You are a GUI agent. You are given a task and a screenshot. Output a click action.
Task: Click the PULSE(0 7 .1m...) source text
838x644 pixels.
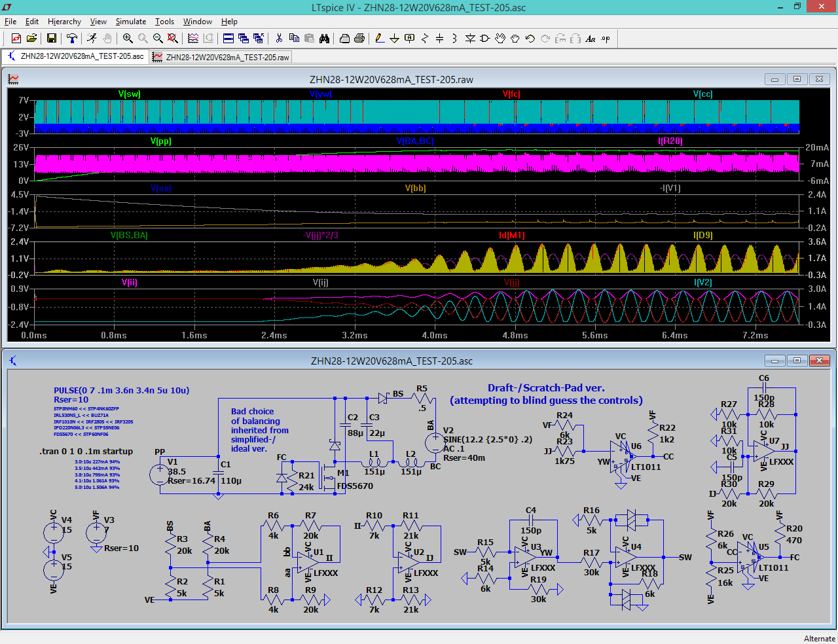[x=122, y=391]
